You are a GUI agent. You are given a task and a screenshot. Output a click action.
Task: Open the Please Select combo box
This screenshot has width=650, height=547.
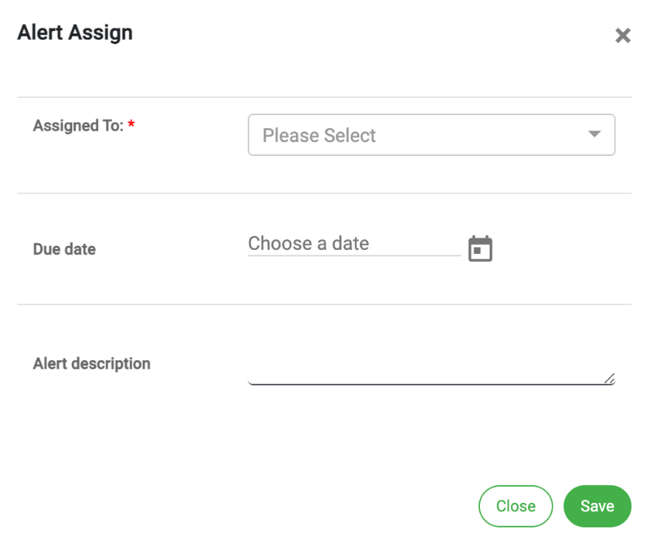coord(430,135)
